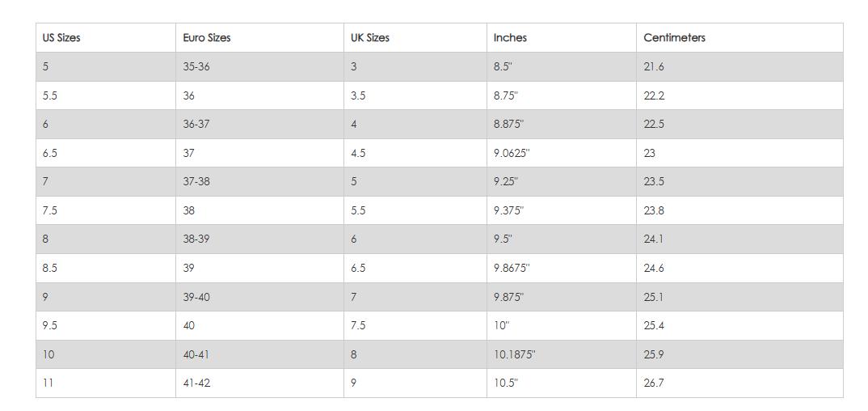868x411 pixels.
Task: Select the Euro size 41-42 cell
Action: click(x=196, y=383)
